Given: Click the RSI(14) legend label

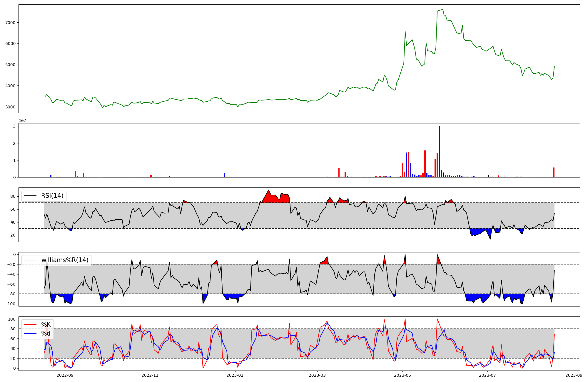Looking at the screenshot, I should 52,196.
